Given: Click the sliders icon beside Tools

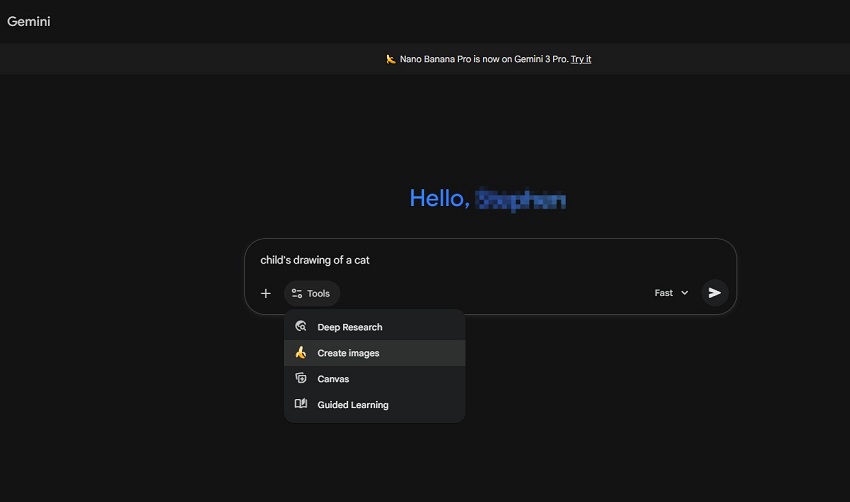Looking at the screenshot, I should coord(297,294).
